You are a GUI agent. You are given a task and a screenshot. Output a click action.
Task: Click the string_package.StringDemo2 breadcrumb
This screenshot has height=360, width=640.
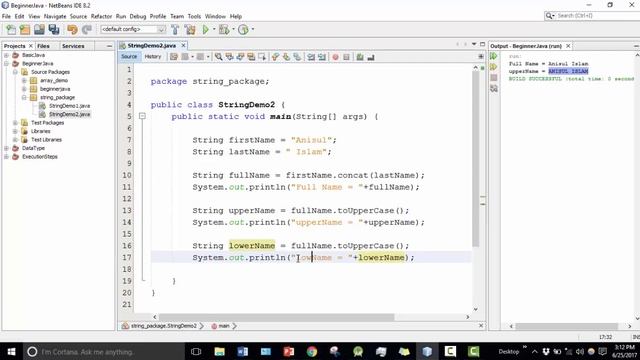click(163, 326)
